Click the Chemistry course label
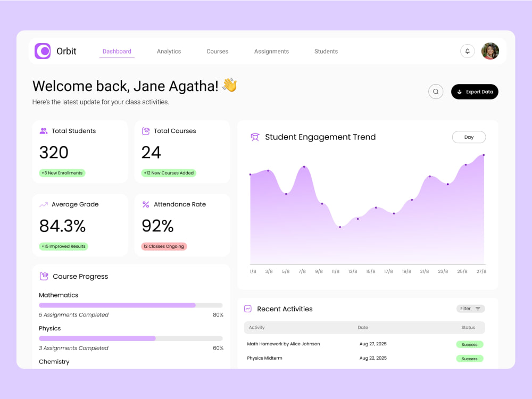 pos(54,362)
